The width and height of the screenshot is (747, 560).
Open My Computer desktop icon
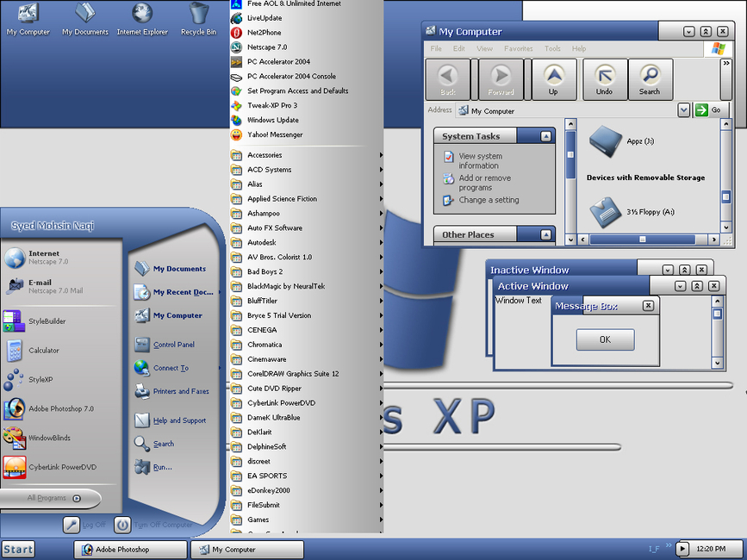pos(28,19)
